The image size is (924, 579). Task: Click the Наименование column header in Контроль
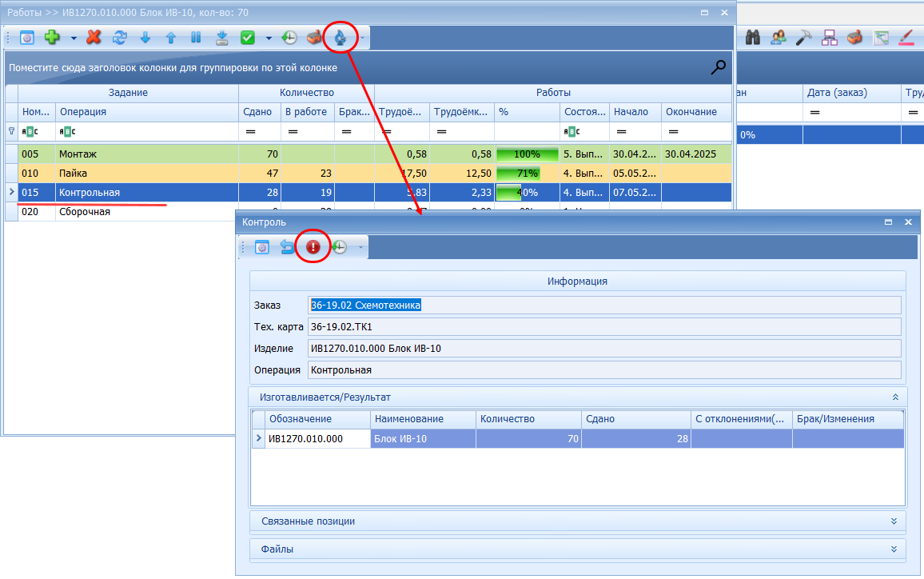423,419
